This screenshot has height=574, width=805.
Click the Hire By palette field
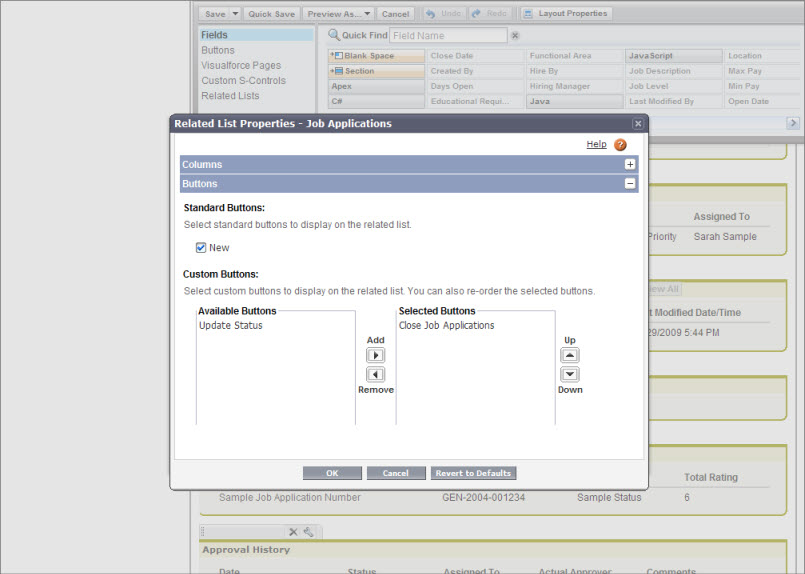point(574,71)
